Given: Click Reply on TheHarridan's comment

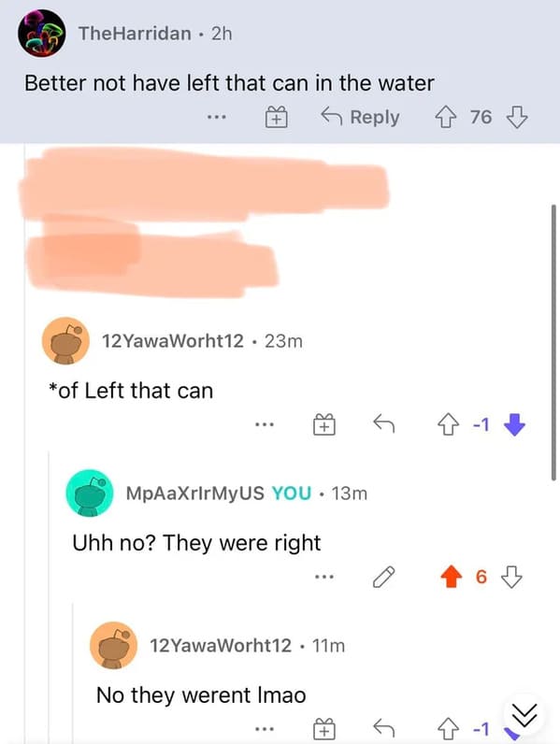Looking at the screenshot, I should [x=360, y=117].
